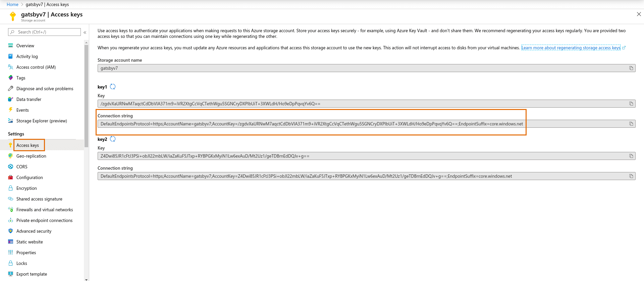The image size is (644, 281).
Task: Copy the key2 connection string
Action: coord(631,176)
